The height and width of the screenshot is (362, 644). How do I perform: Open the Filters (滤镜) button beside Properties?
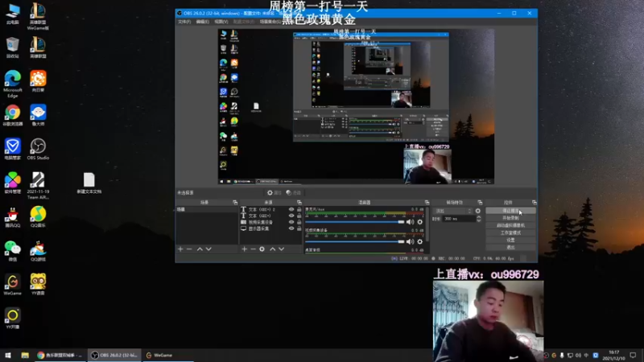(294, 192)
